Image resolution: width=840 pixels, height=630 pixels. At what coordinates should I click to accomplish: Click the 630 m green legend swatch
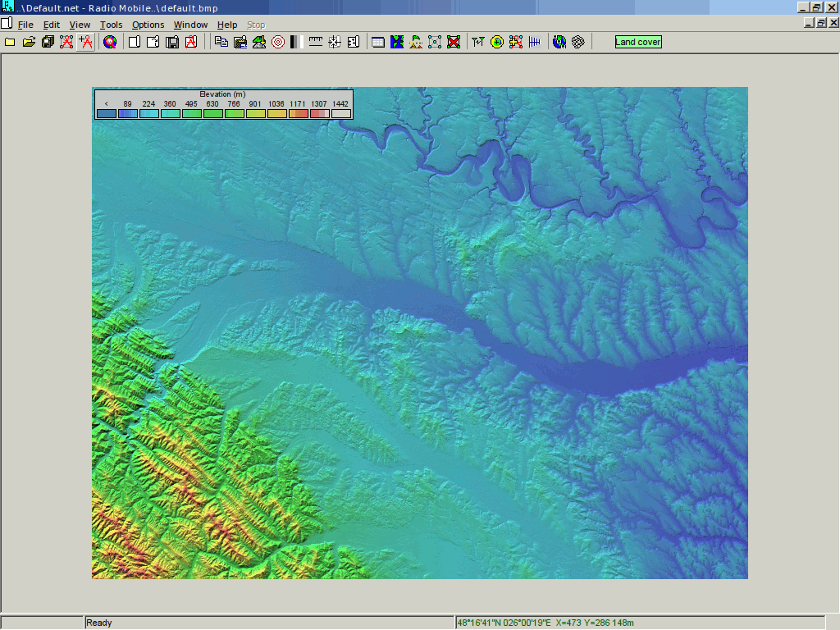[x=212, y=113]
